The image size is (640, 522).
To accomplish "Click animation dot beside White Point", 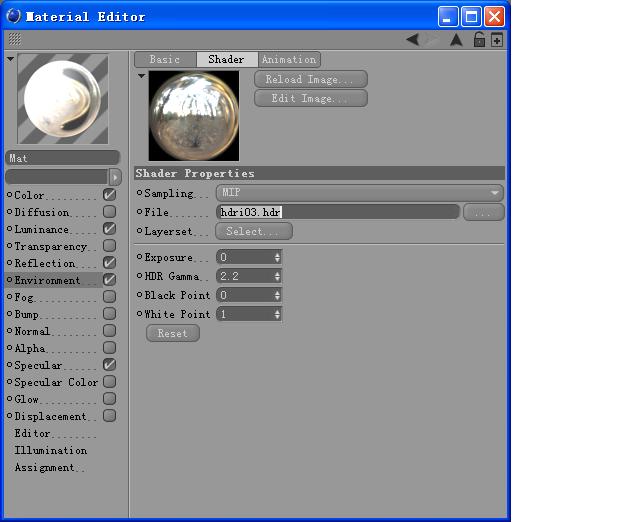I will 140,313.
